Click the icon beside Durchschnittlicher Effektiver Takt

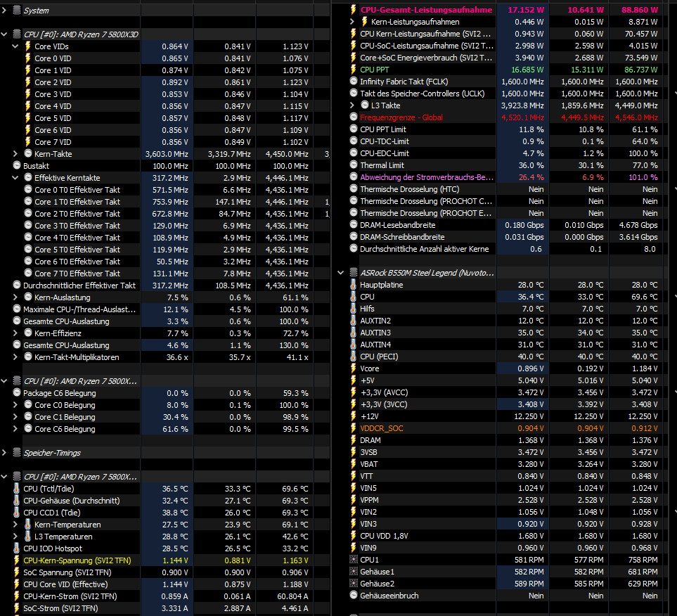tap(17, 285)
